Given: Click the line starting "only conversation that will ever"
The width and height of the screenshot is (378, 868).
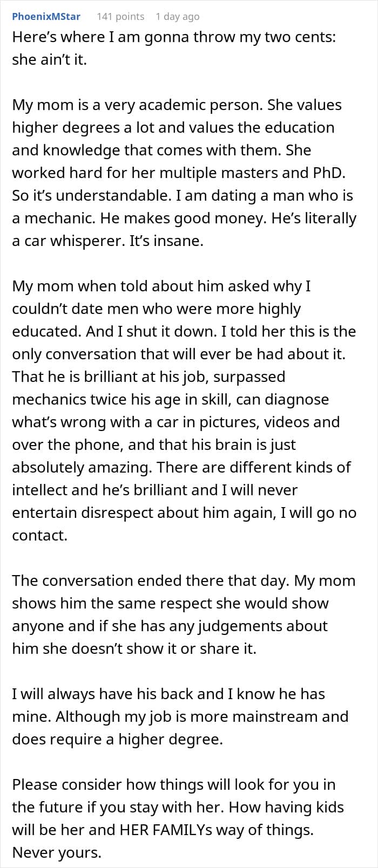Looking at the screenshot, I should click(x=178, y=354).
